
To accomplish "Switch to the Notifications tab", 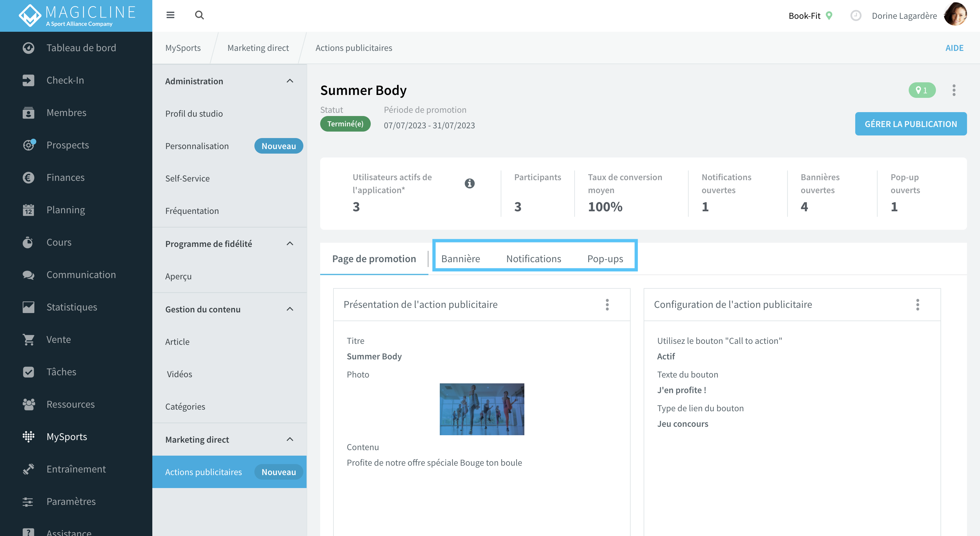I will pos(533,259).
